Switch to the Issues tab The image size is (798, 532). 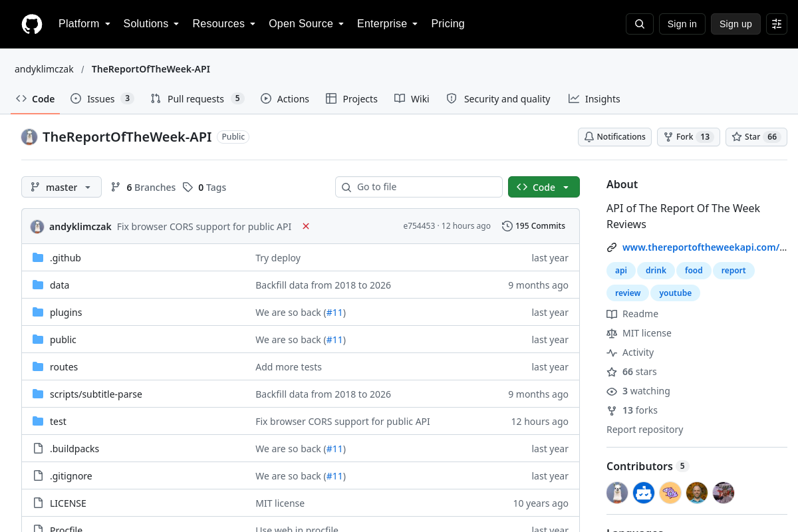point(102,98)
